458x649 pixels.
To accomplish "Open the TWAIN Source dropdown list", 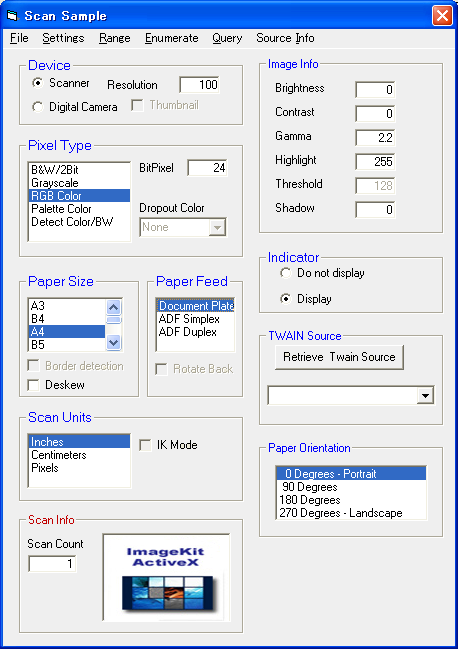I will pyautogui.click(x=425, y=396).
